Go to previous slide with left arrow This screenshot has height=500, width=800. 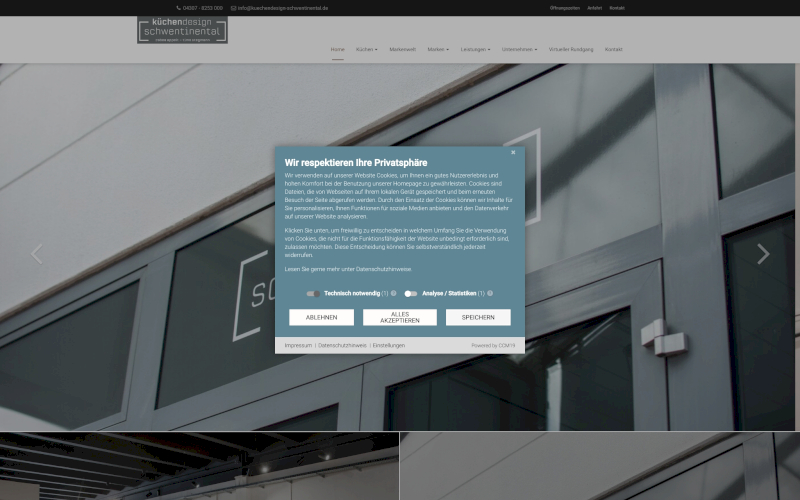click(37, 254)
